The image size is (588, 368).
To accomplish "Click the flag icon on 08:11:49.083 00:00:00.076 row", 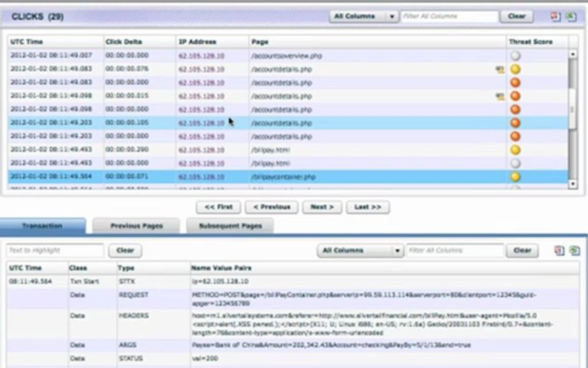I will pyautogui.click(x=500, y=70).
